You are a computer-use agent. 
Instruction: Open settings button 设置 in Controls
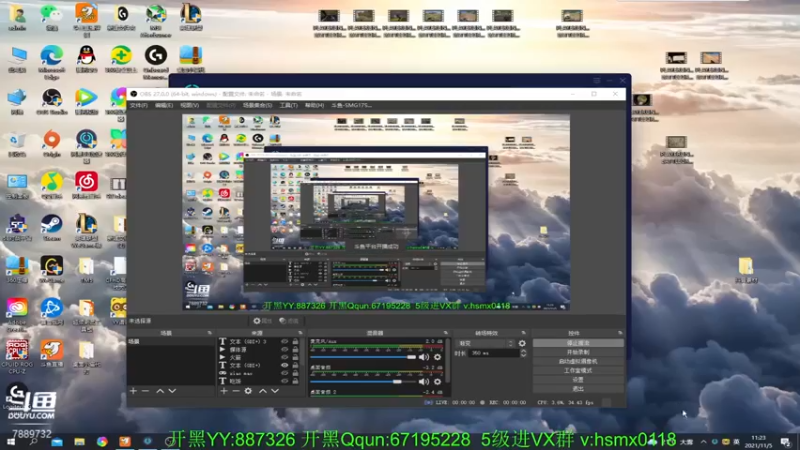[578, 380]
